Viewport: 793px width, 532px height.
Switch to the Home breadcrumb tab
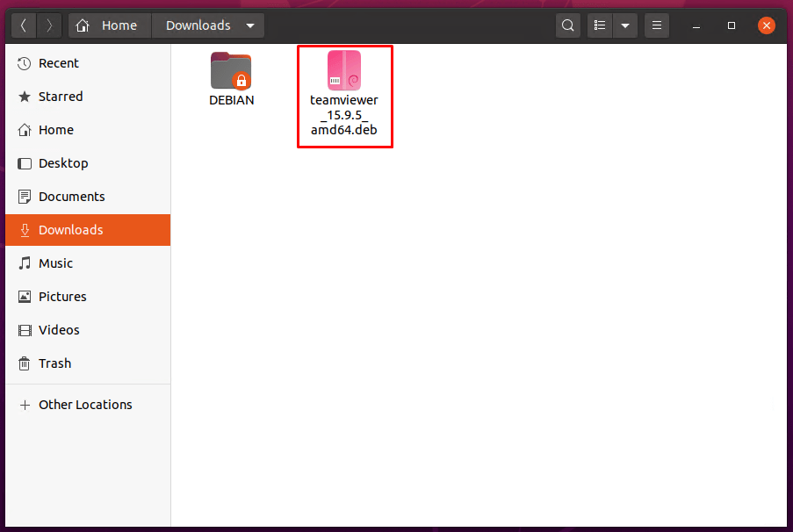click(109, 25)
